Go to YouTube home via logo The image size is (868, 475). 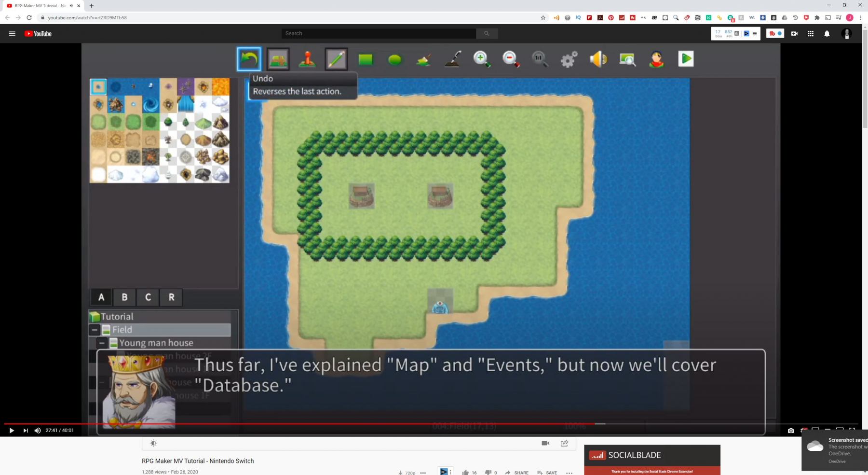(38, 33)
